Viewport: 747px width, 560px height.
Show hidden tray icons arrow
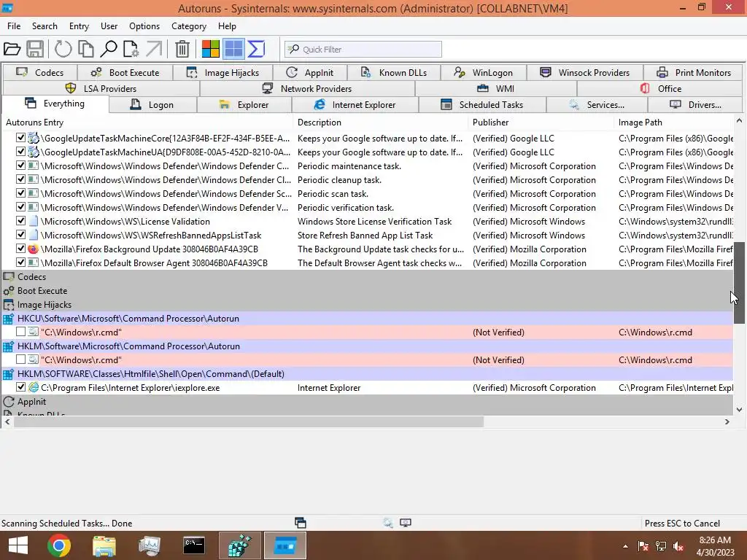click(625, 546)
